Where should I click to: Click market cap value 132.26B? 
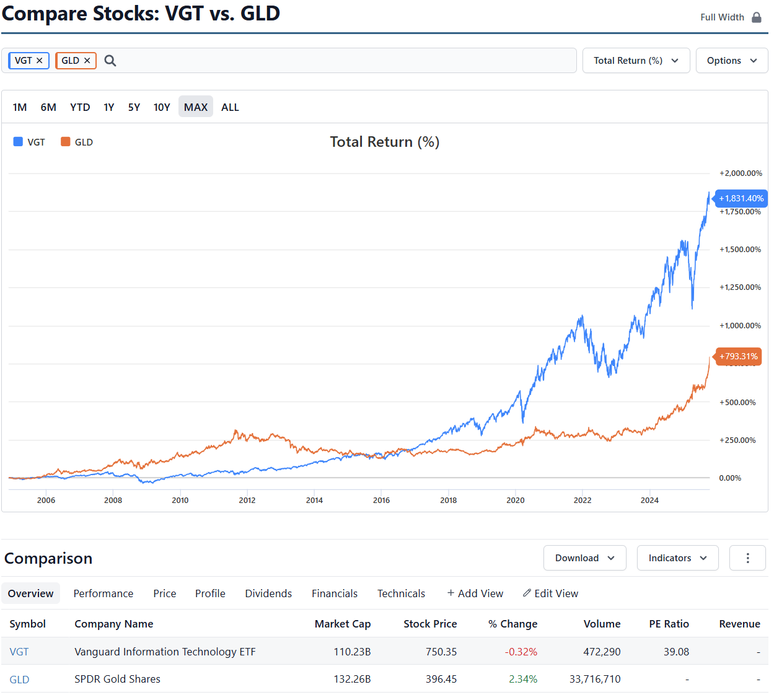(x=352, y=679)
